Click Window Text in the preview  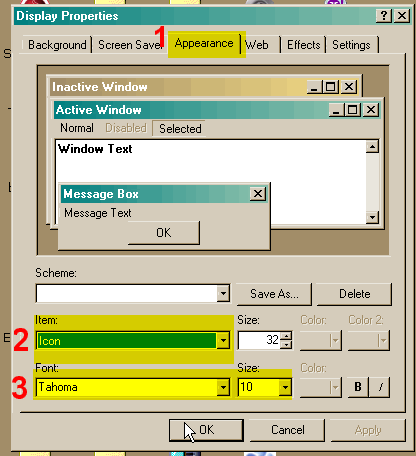95,149
